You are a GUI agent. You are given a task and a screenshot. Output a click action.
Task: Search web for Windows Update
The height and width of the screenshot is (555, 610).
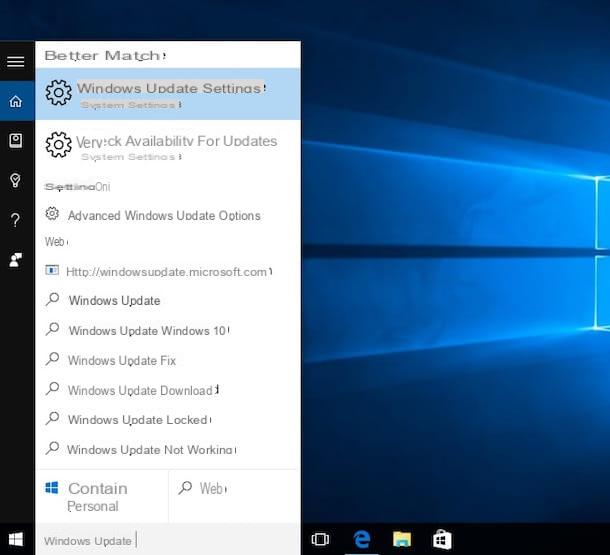168,300
